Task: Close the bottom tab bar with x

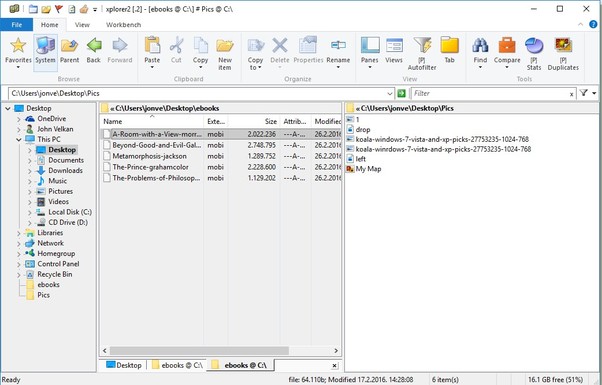Action: pos(334,365)
